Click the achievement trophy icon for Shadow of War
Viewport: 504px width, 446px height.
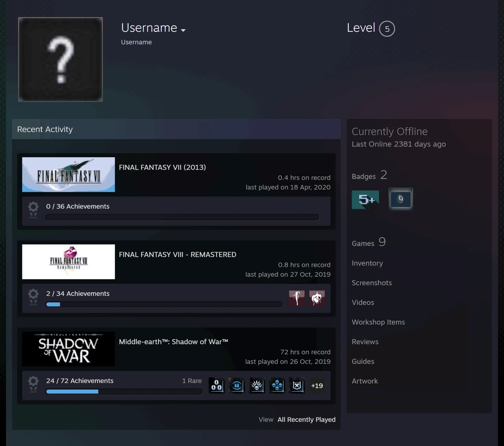(x=33, y=384)
